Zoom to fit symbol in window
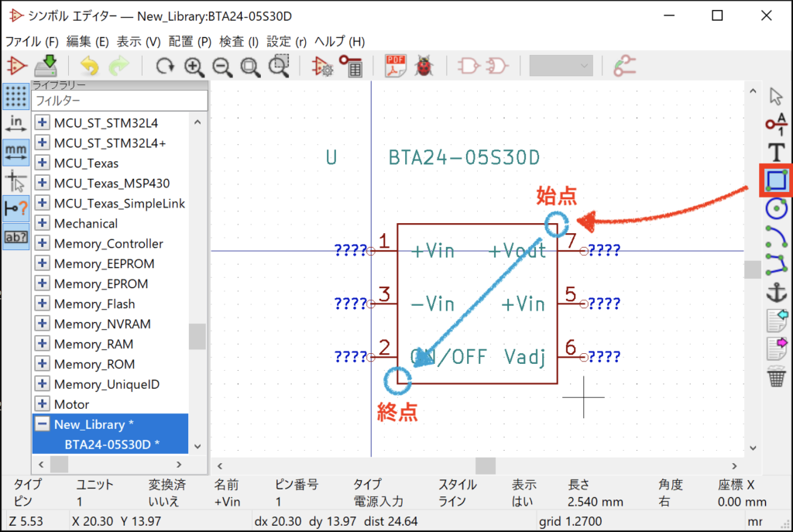Screen dimensions: 793x532 250,67
